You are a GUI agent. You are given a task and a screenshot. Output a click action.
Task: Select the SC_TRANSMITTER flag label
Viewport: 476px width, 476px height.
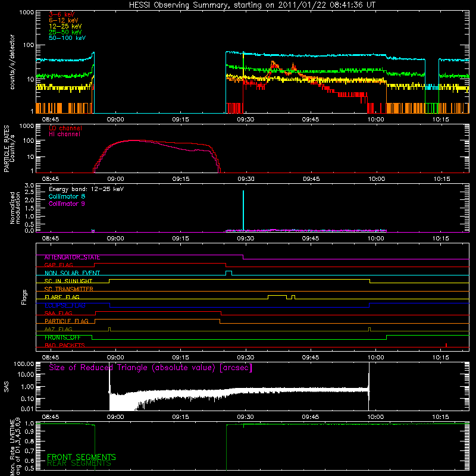[69, 289]
